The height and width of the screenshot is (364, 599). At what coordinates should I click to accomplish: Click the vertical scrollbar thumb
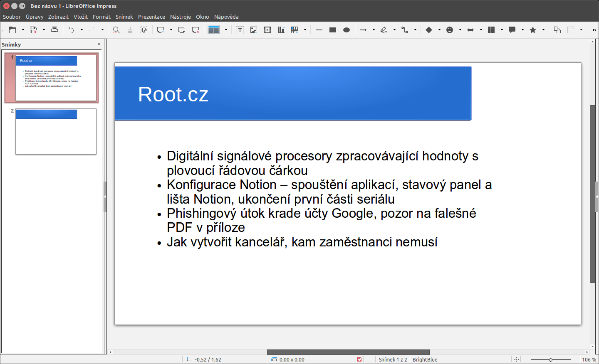593,194
